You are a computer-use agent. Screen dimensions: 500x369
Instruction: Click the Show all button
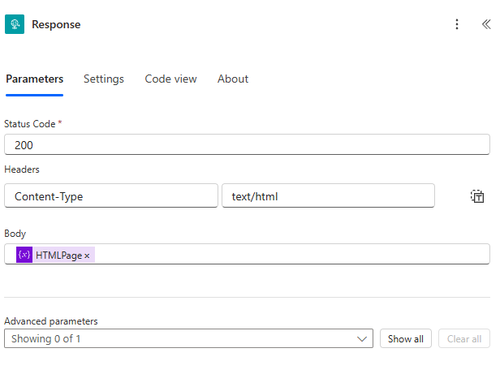pos(406,339)
